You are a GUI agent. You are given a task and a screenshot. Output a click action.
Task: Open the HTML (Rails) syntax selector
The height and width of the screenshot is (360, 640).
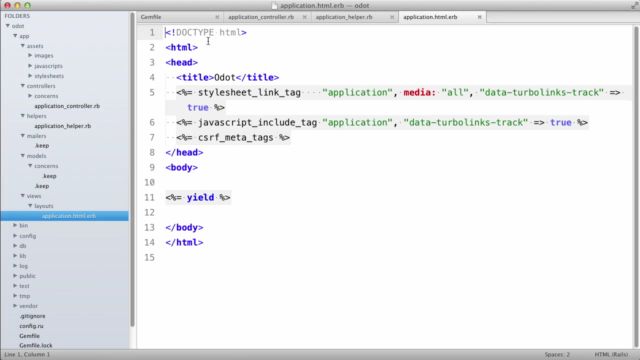611,355
